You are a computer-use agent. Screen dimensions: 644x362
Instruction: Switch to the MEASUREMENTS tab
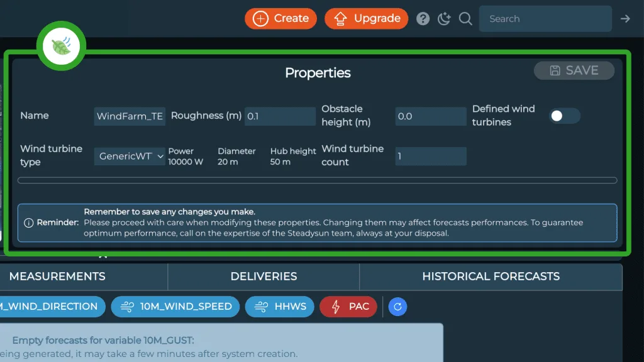(57, 277)
